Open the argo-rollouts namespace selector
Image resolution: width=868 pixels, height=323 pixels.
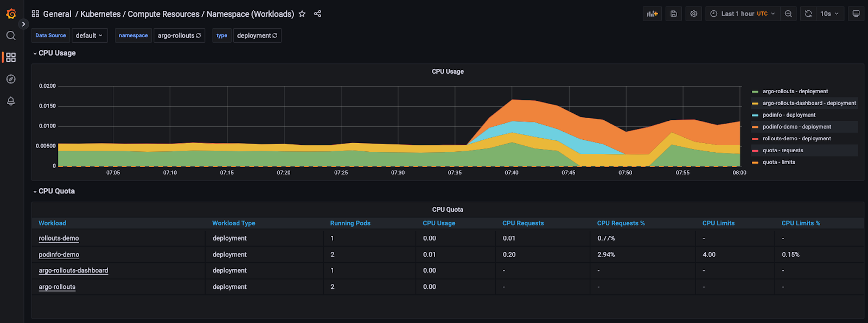pos(180,35)
